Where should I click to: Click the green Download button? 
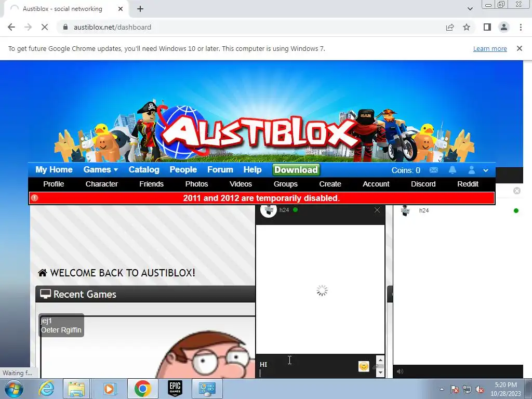click(296, 170)
